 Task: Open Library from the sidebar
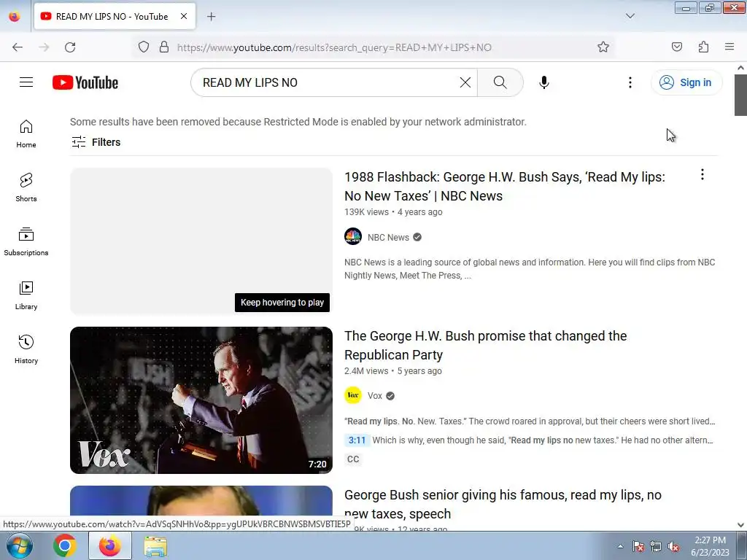26,296
